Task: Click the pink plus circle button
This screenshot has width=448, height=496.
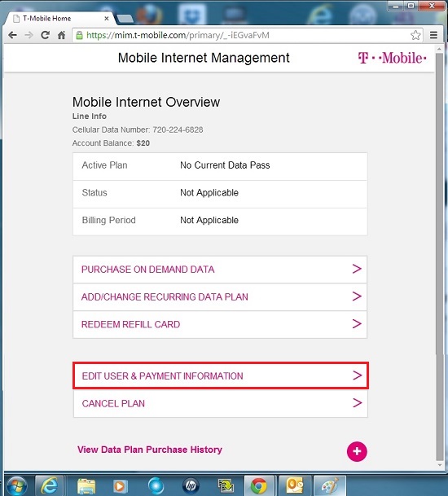Action: (x=357, y=451)
